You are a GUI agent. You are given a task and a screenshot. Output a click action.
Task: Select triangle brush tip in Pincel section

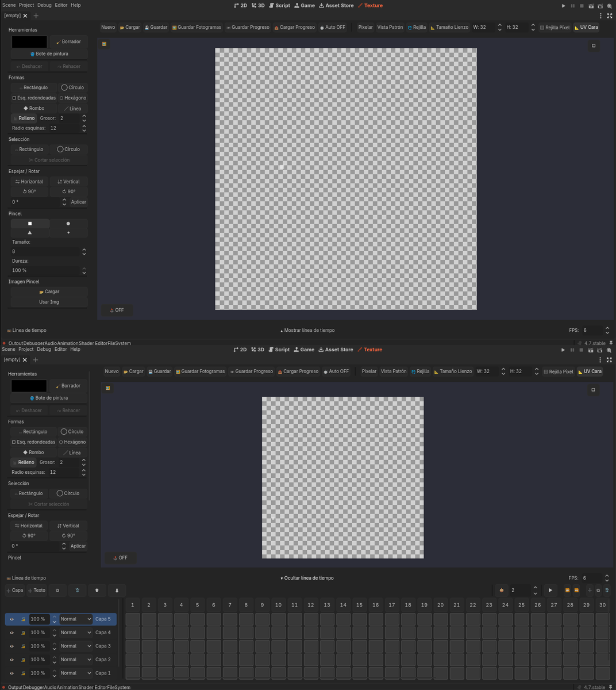30,233
